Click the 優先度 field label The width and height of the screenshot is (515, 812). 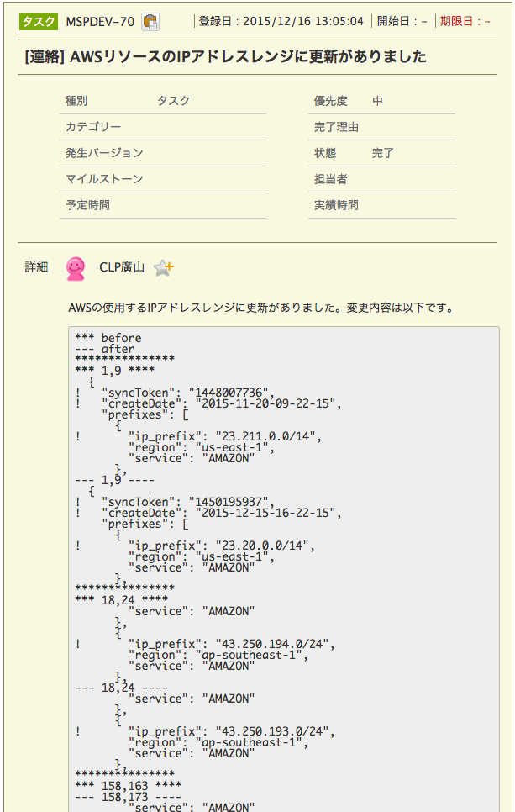tap(331, 101)
